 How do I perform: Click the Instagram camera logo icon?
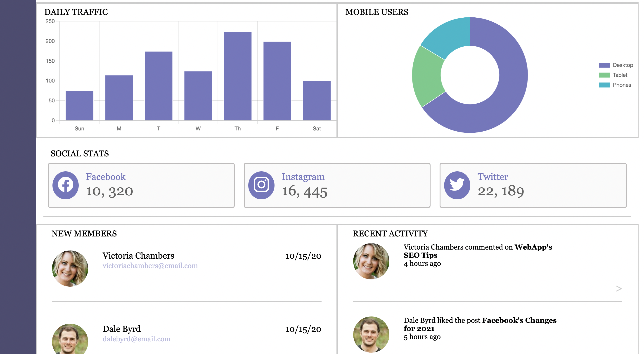click(x=261, y=185)
